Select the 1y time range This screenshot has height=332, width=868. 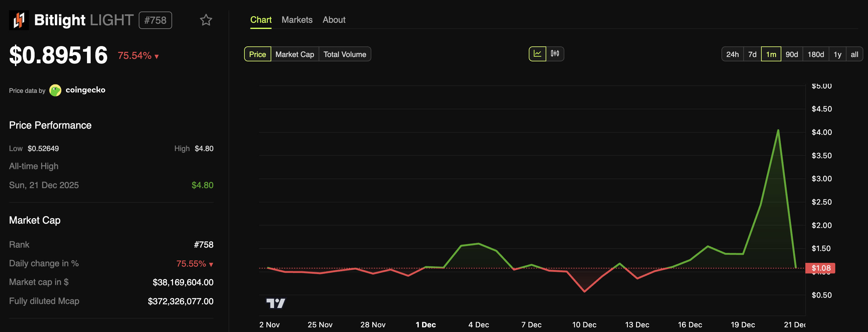837,54
